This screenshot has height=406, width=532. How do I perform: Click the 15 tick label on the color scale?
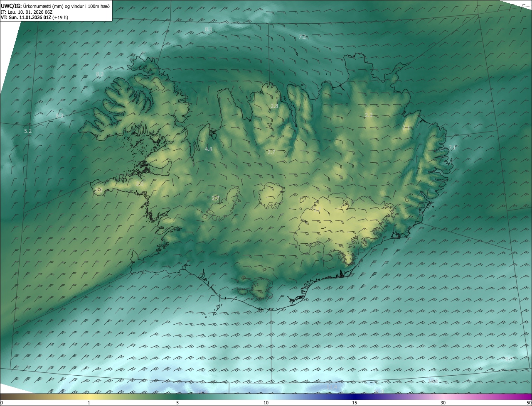point(355,403)
